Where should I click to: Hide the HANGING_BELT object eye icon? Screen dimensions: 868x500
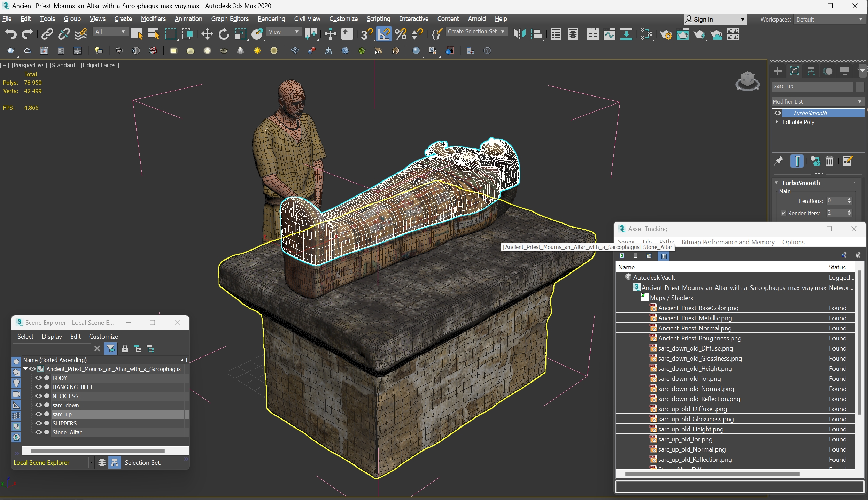[38, 387]
